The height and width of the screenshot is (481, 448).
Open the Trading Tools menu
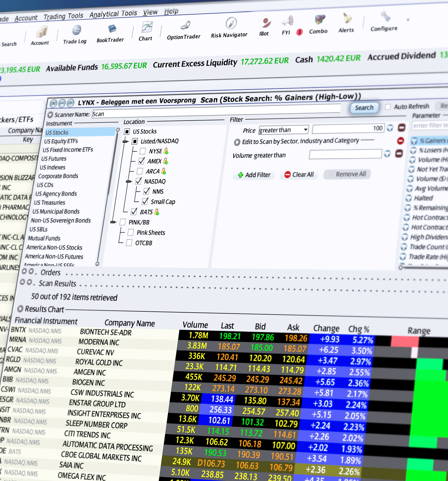63,16
